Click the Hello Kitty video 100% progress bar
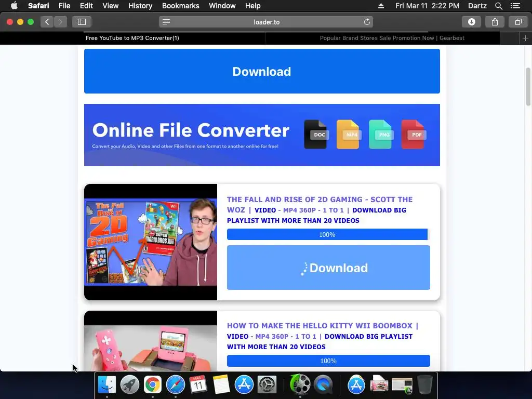The height and width of the screenshot is (399, 532). coord(328,361)
